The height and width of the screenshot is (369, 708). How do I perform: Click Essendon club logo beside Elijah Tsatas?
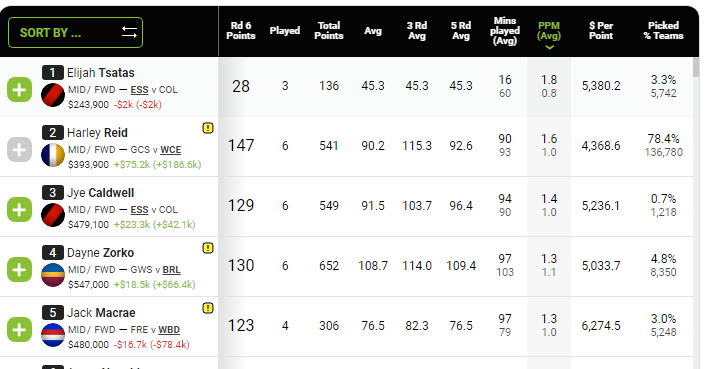[53, 95]
